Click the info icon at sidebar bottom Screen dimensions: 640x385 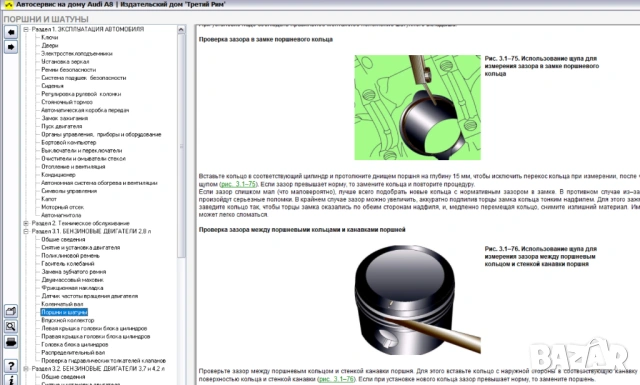11,380
